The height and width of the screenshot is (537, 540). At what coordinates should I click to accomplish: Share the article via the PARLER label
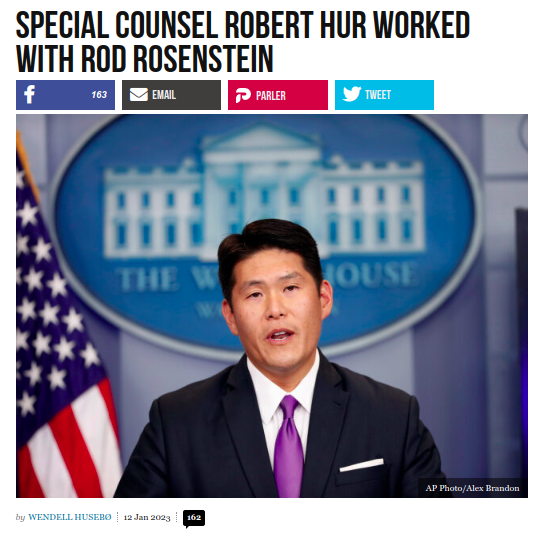[x=271, y=95]
